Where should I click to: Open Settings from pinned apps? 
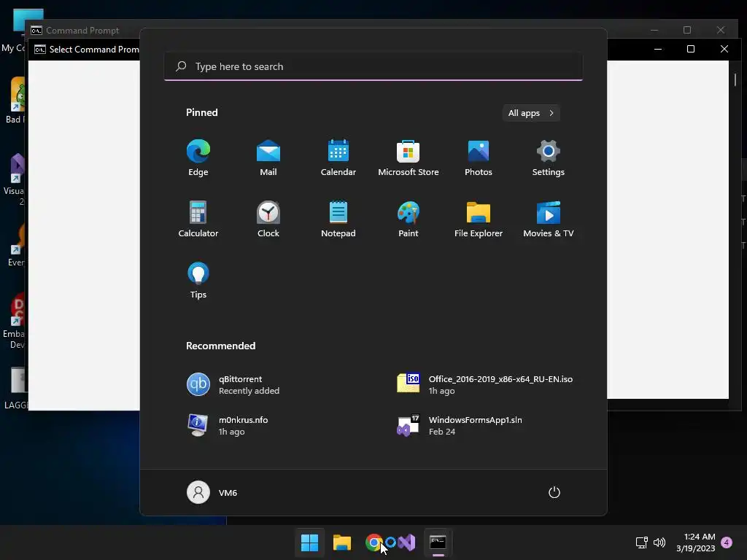(x=549, y=158)
